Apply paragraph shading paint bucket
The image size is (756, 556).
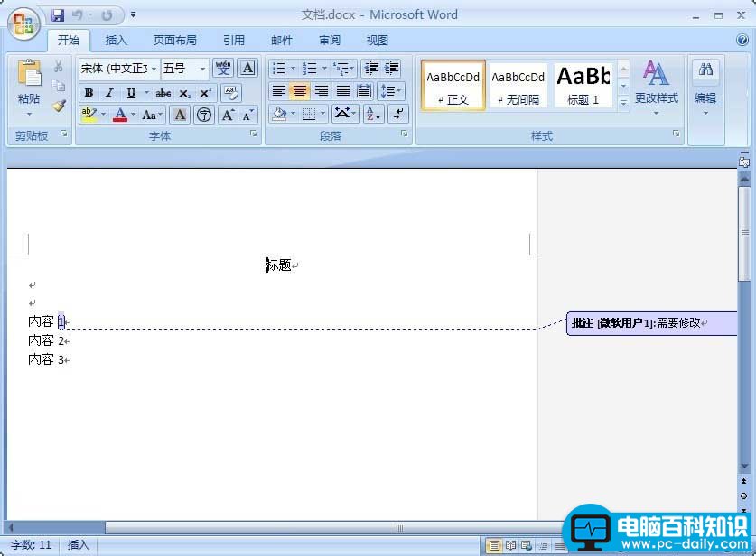pos(279,114)
